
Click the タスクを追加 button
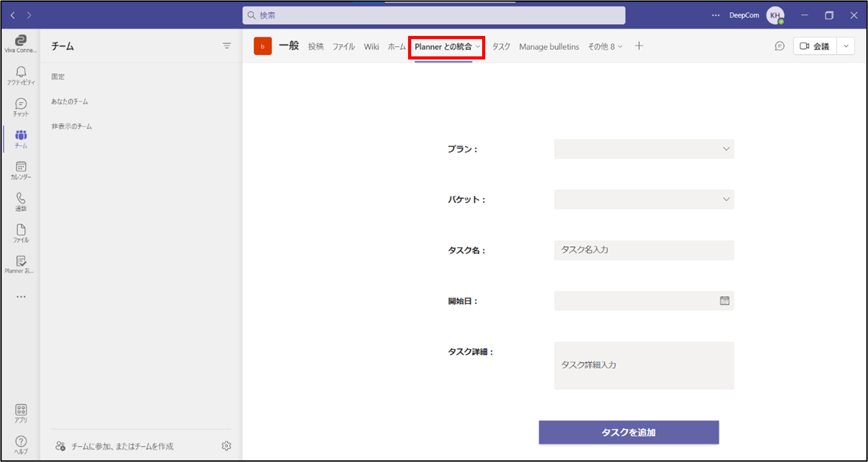coord(629,432)
